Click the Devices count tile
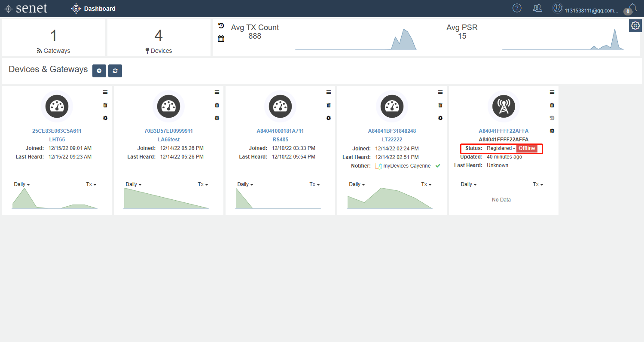The width and height of the screenshot is (644, 342). pos(159,37)
